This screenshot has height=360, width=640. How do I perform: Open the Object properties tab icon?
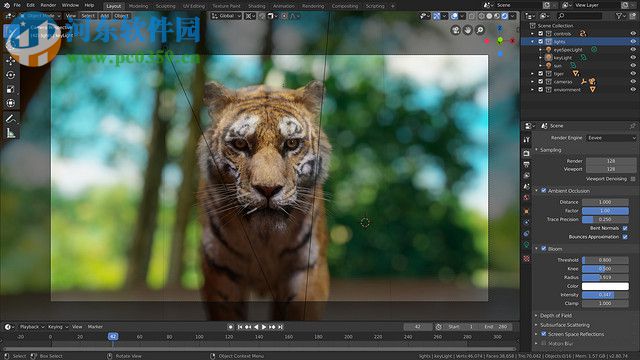tap(527, 211)
